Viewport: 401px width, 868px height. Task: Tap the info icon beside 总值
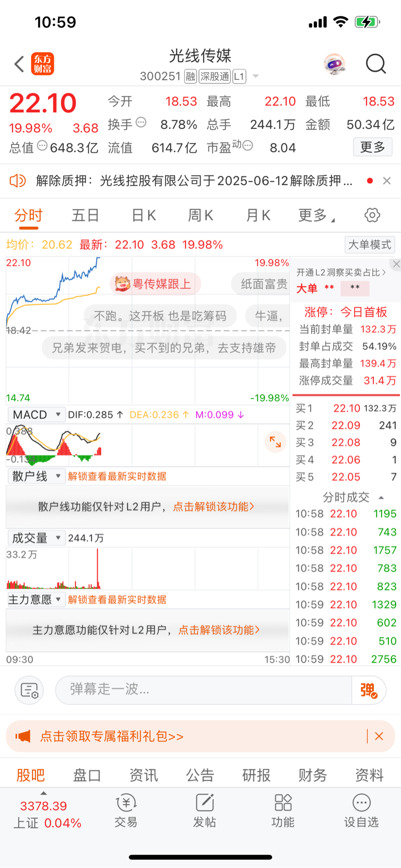pyautogui.click(x=42, y=146)
